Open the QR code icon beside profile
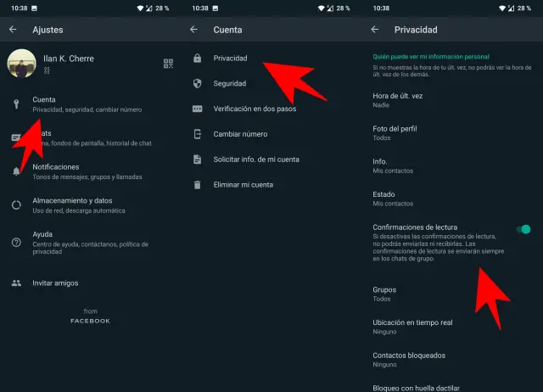The height and width of the screenshot is (392, 543). point(168,64)
